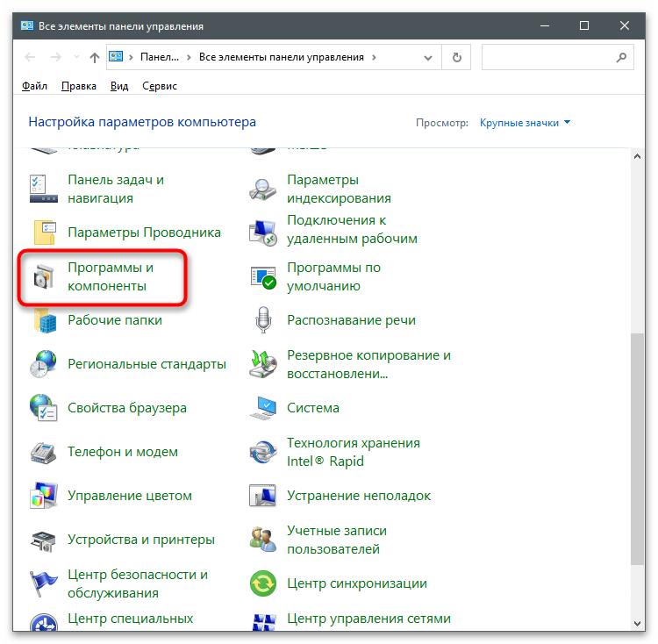Open the Taskbar and Navigation icon

coord(44,189)
